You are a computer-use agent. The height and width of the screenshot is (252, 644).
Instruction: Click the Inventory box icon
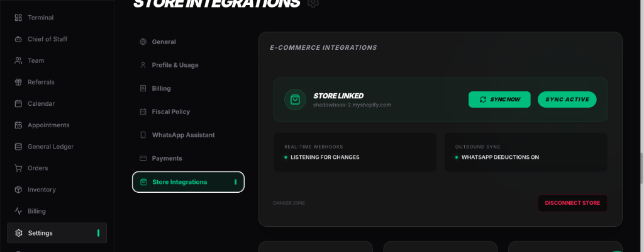tap(18, 190)
